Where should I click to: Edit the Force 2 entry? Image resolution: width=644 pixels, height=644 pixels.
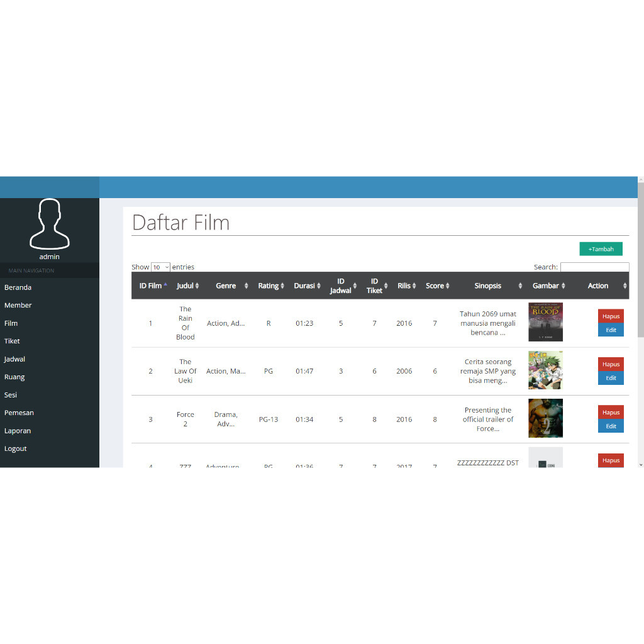pos(611,426)
